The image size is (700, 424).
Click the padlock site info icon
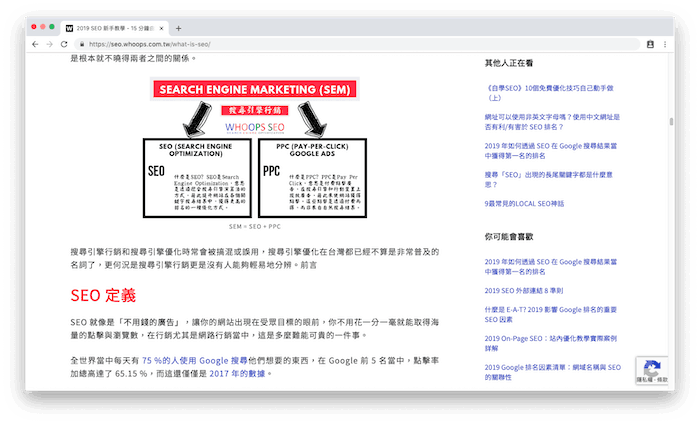pos(82,44)
